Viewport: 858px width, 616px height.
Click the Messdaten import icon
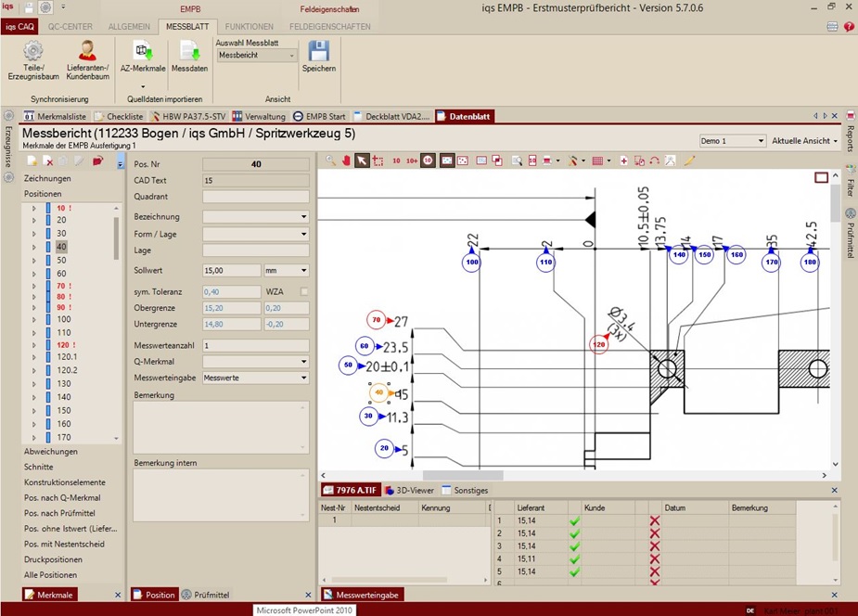click(x=190, y=51)
